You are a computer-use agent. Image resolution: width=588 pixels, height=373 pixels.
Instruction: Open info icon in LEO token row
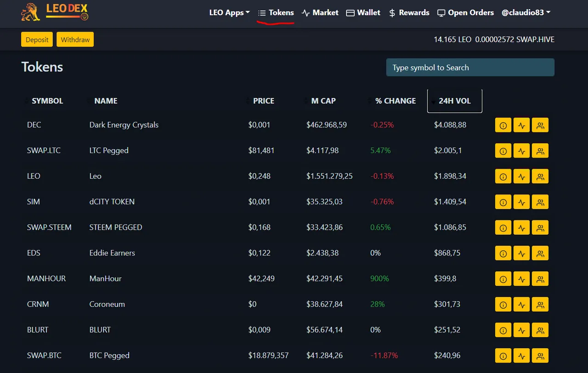(503, 176)
